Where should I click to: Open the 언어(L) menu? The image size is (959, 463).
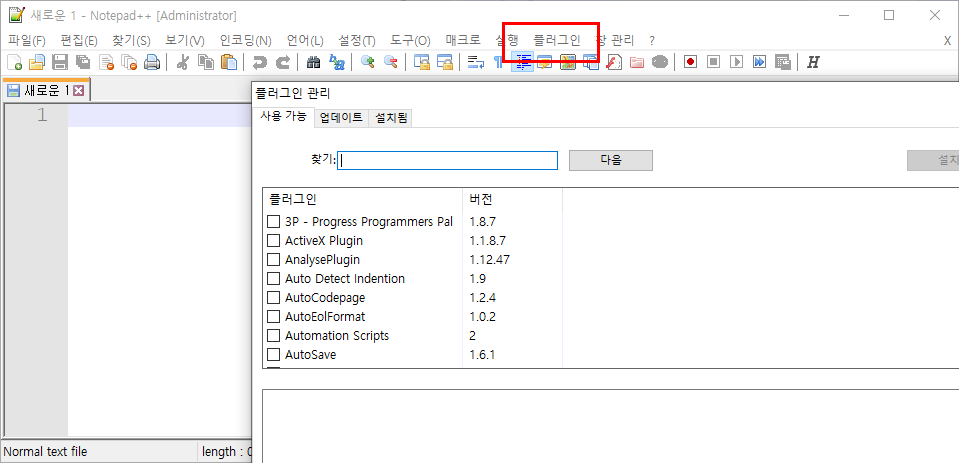tap(305, 40)
